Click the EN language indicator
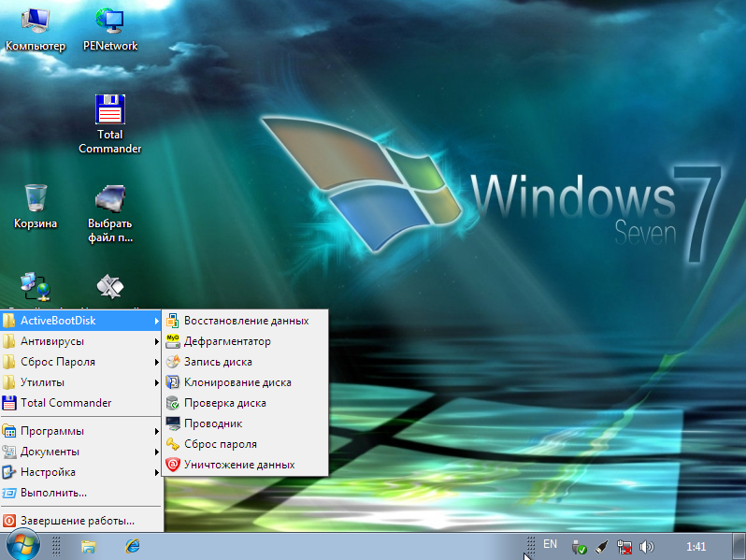 pos(550,544)
